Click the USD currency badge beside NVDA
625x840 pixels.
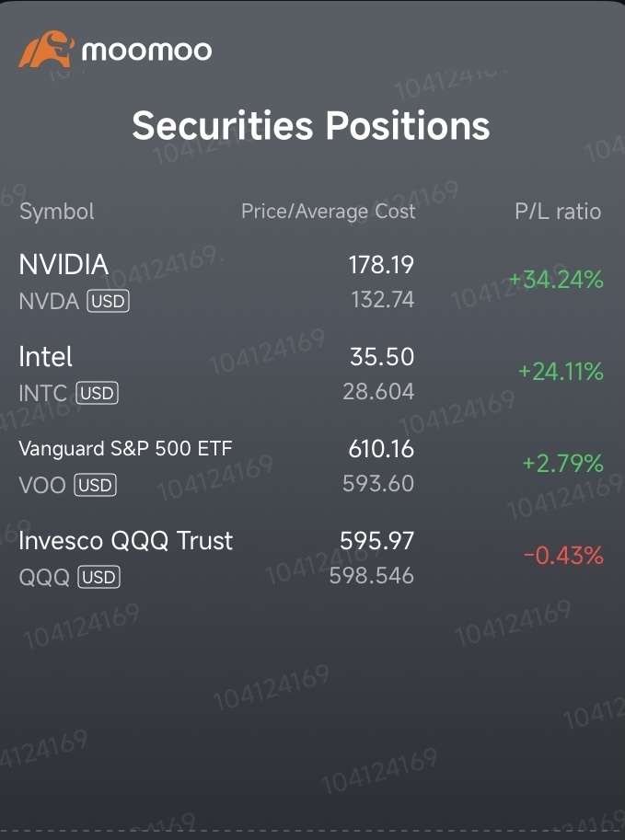108,301
